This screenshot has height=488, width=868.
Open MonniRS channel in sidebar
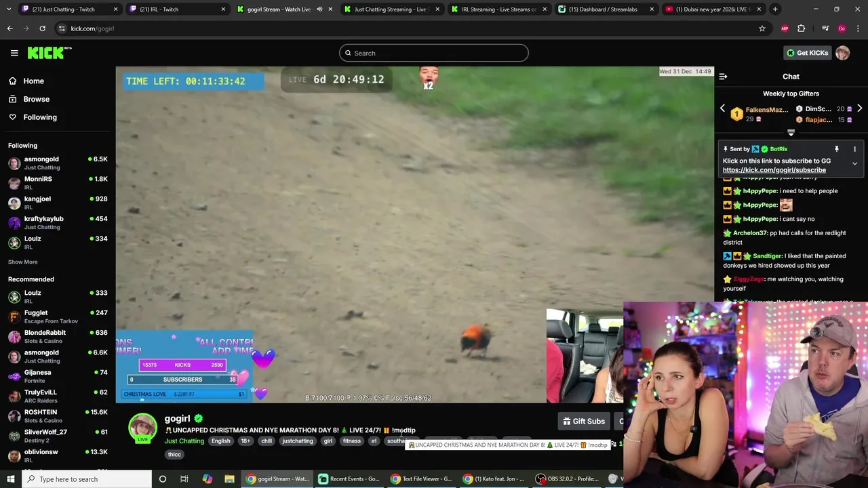click(x=58, y=182)
